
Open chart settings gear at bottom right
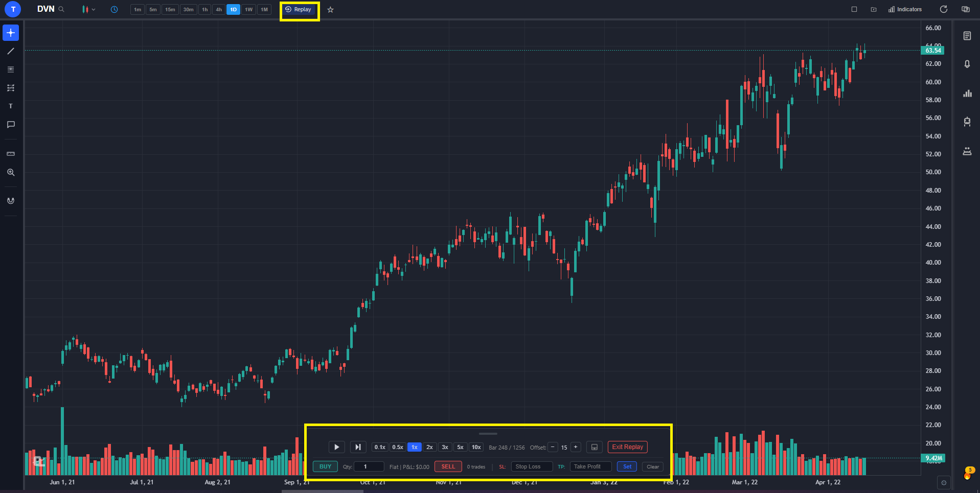[944, 483]
